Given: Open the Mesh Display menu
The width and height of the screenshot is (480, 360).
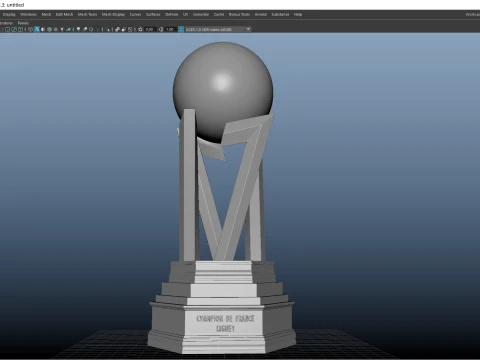Looking at the screenshot, I should [113, 14].
